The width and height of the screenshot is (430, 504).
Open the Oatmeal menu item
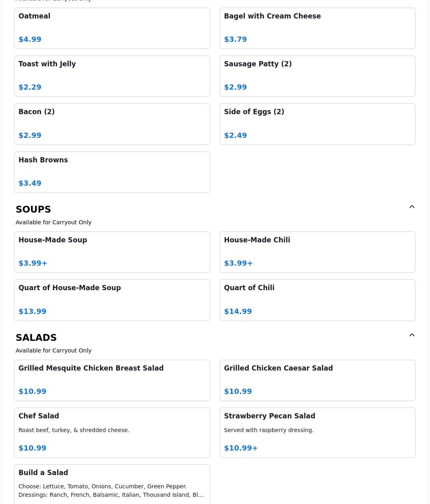click(x=112, y=28)
